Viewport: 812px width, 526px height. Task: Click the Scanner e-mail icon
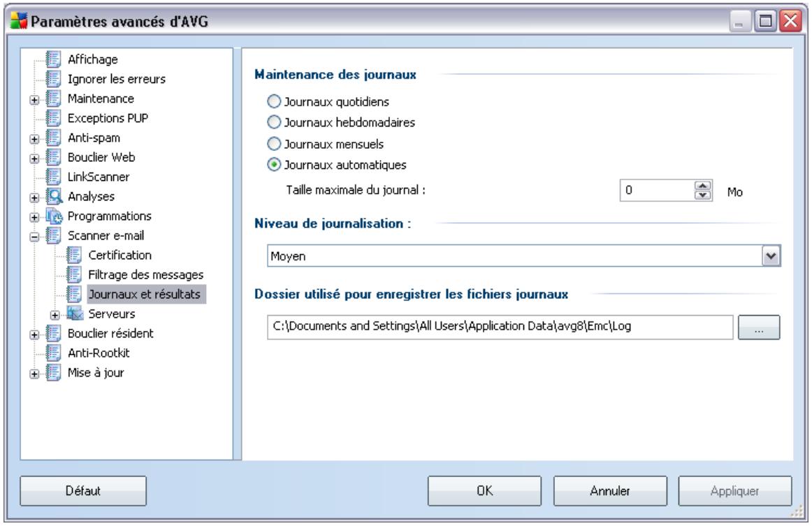(x=53, y=235)
